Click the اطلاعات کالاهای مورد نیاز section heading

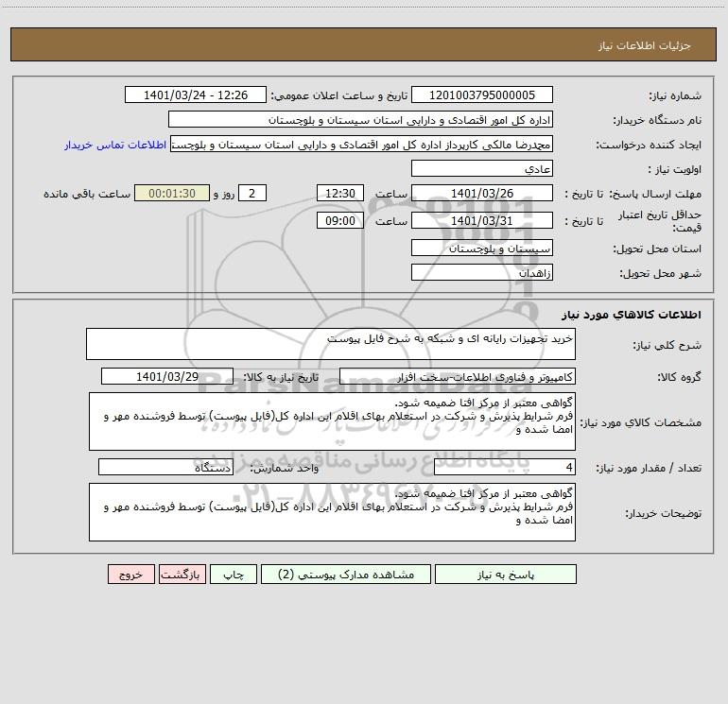(x=632, y=315)
